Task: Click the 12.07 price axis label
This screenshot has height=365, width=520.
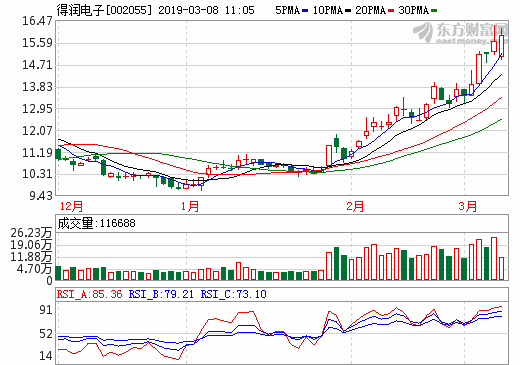Action: coord(37,130)
